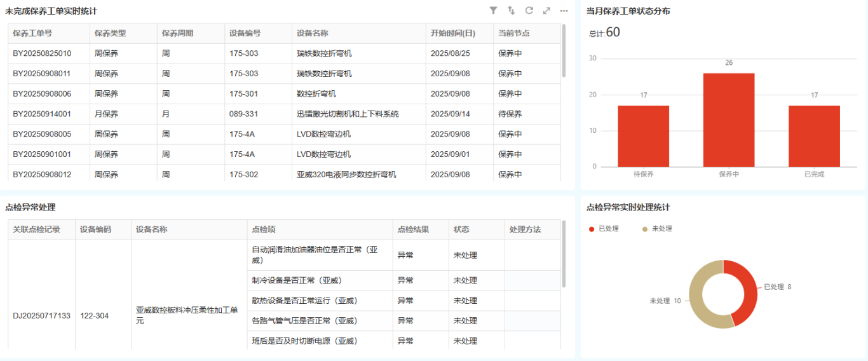
Task: Toggle the 未处理 legend item
Action: (661, 229)
